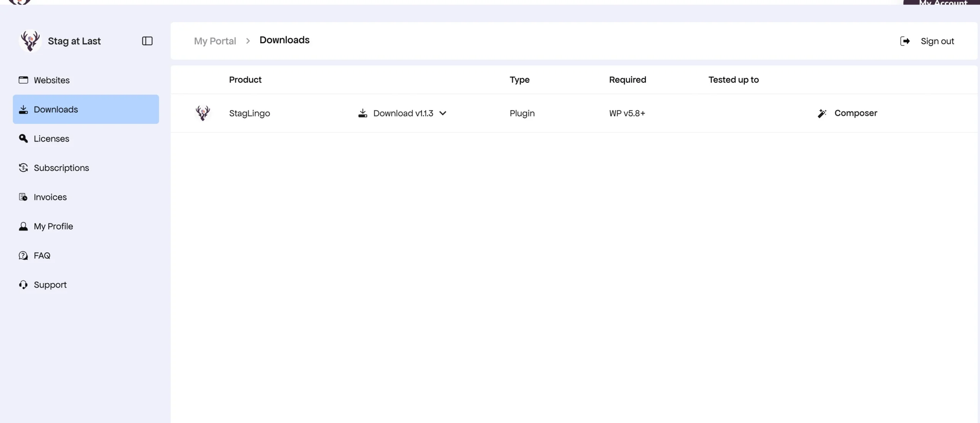Viewport: 980px width, 423px height.
Task: Go to Licenses page
Action: click(x=86, y=138)
